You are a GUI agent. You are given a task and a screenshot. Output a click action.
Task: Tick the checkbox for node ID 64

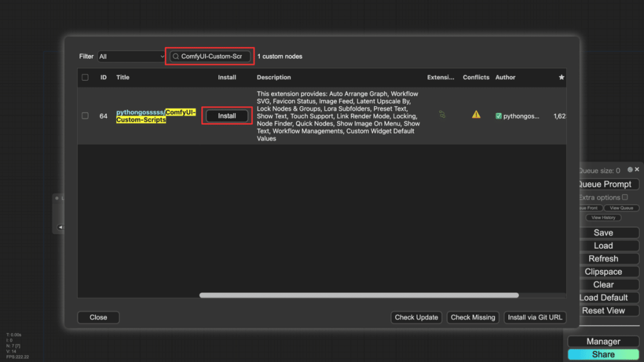[x=86, y=115]
